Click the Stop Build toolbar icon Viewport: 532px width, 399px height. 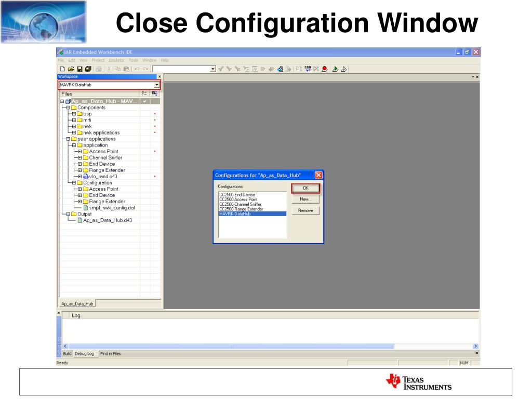pyautogui.click(x=316, y=69)
